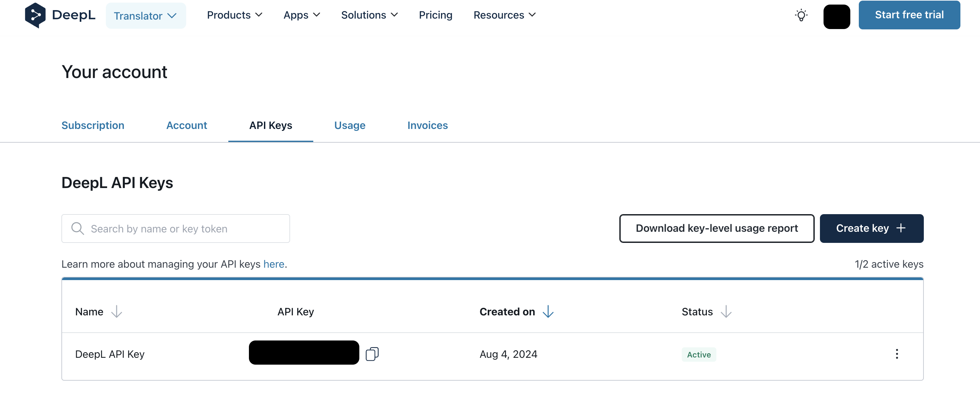Open three-dot menu for DeepL API Key
The image size is (980, 395).
(x=896, y=354)
